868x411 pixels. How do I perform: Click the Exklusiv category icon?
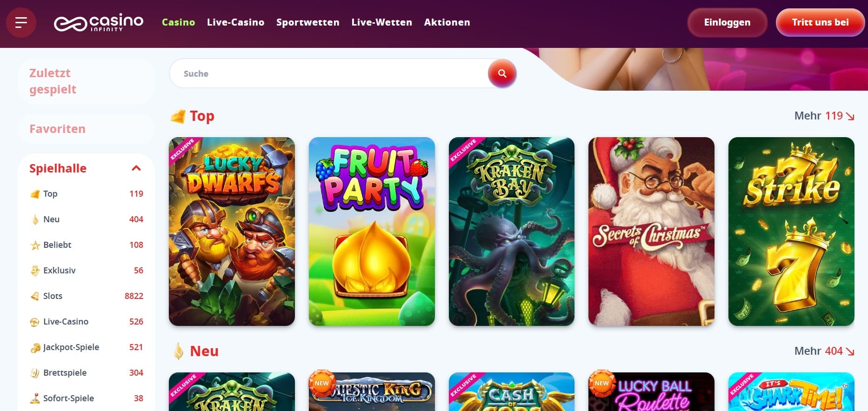tap(35, 271)
